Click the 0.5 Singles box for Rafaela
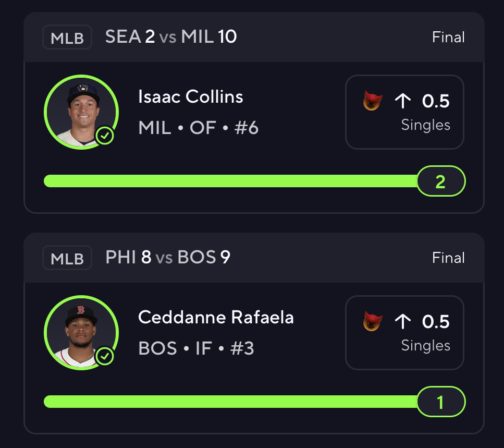504x448 pixels. pos(404,332)
